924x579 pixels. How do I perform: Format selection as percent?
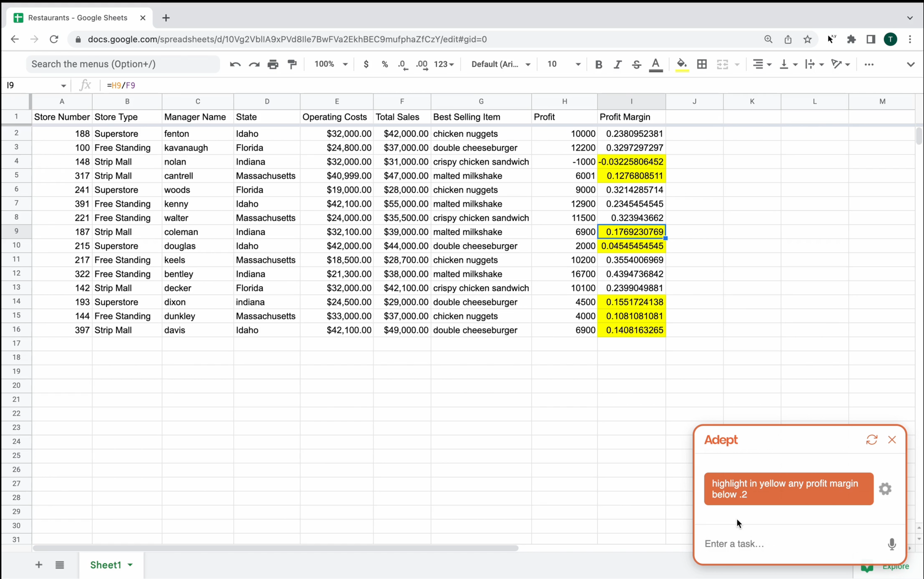click(385, 64)
